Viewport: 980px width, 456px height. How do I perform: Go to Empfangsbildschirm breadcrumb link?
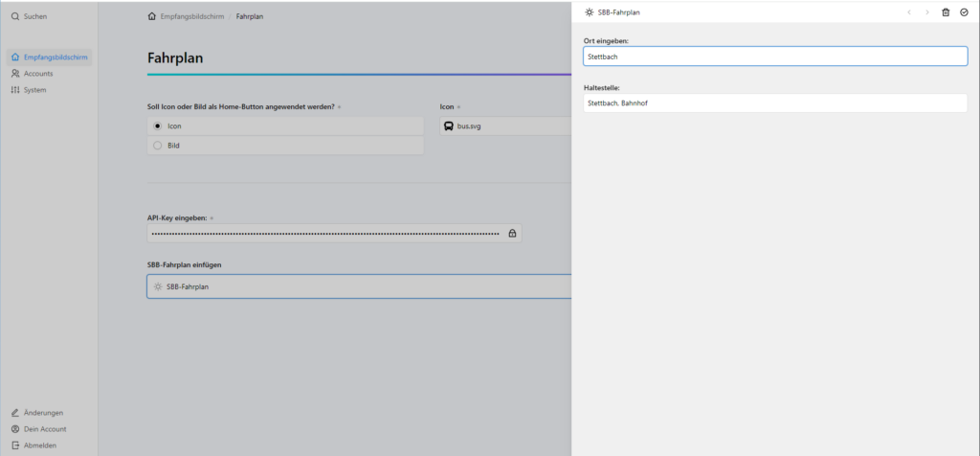(x=191, y=16)
